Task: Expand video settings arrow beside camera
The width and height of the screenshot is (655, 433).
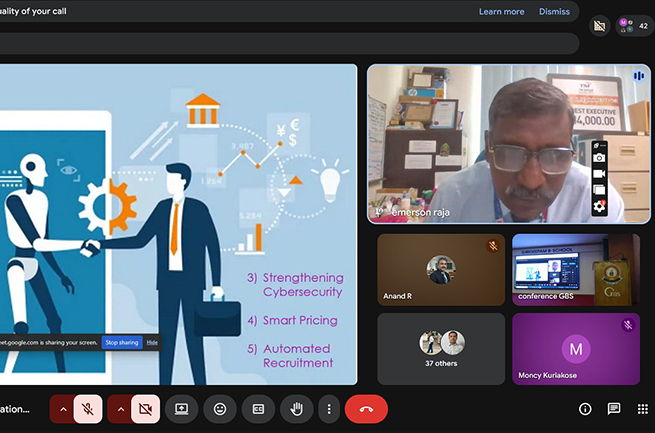Action: coord(119,408)
